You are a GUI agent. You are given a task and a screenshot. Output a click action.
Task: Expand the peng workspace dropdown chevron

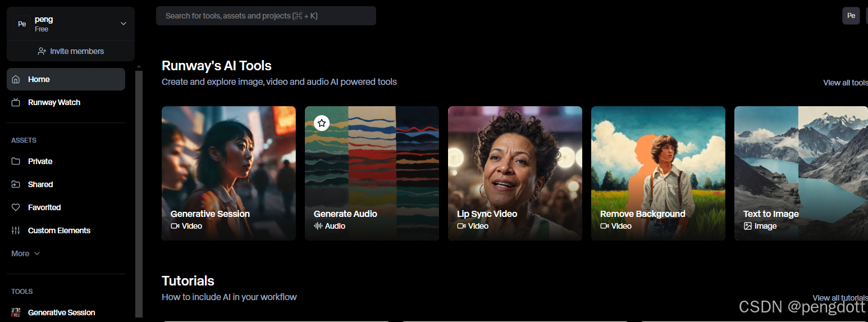pos(124,24)
